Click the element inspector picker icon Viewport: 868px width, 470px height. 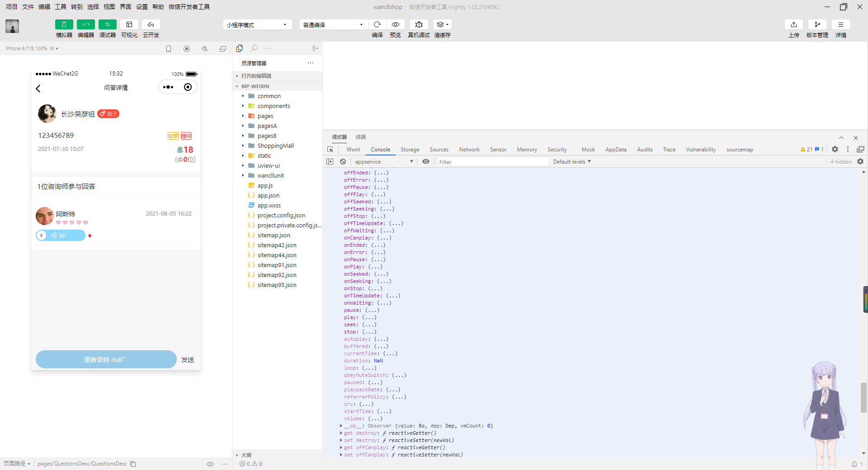330,150
